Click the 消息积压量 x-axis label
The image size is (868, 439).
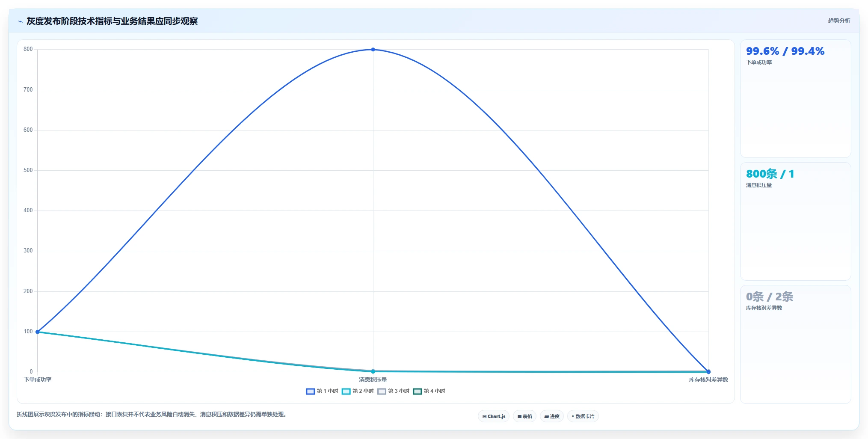coord(373,380)
